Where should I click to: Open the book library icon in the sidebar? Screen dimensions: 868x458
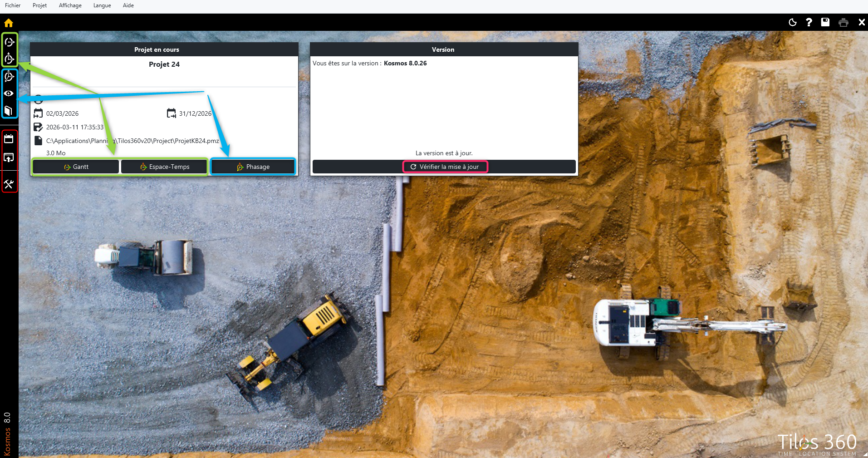click(9, 110)
